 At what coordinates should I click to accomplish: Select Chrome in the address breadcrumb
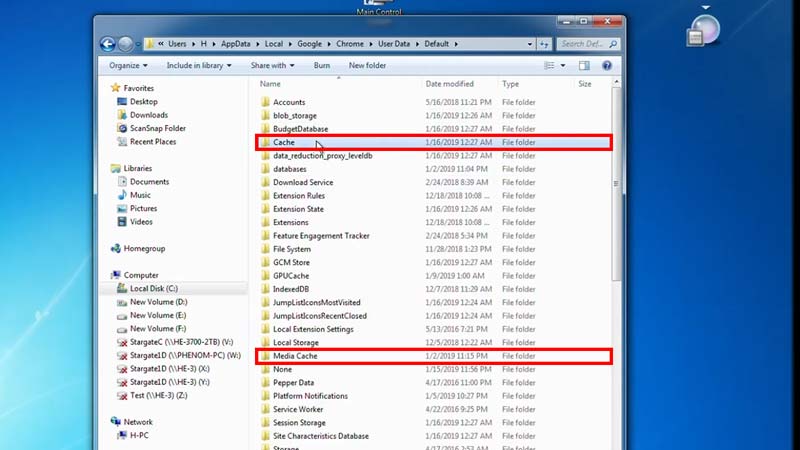pos(350,44)
